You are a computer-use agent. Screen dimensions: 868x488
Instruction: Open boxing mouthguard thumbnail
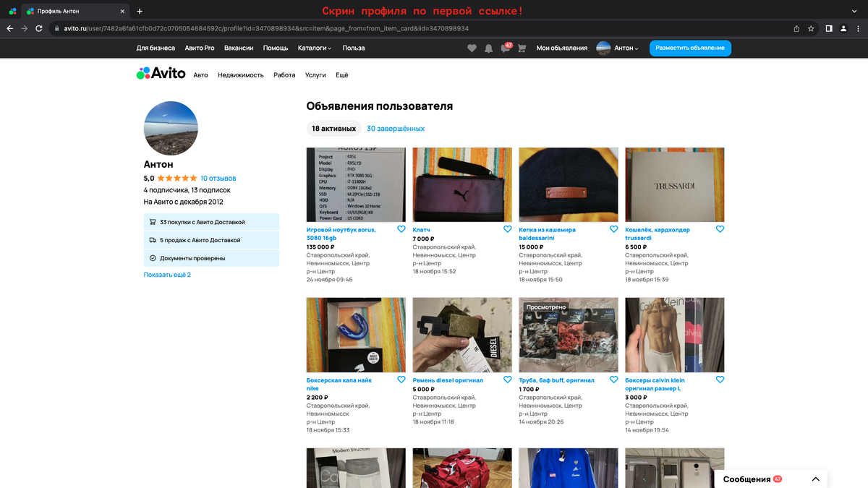click(x=356, y=335)
